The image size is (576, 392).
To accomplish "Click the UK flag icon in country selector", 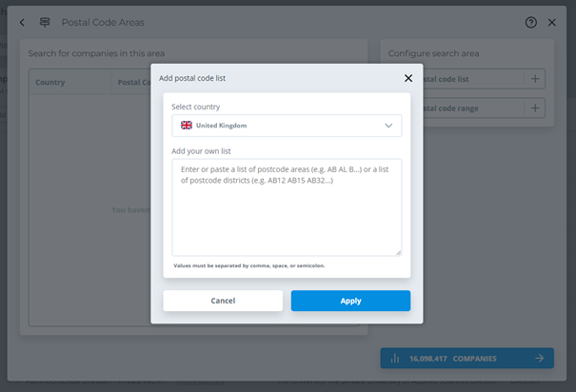I will click(187, 126).
